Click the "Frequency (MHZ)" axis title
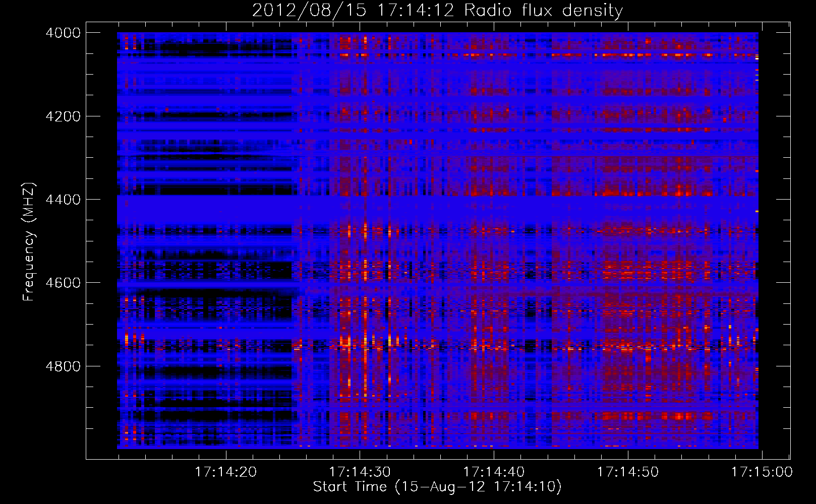This screenshot has height=504, width=816. 29,242
